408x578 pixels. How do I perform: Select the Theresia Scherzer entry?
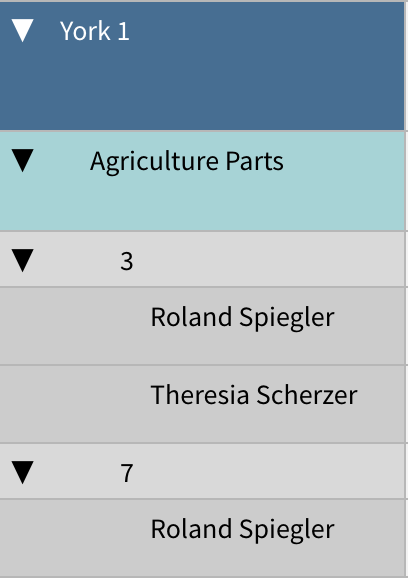coord(254,395)
